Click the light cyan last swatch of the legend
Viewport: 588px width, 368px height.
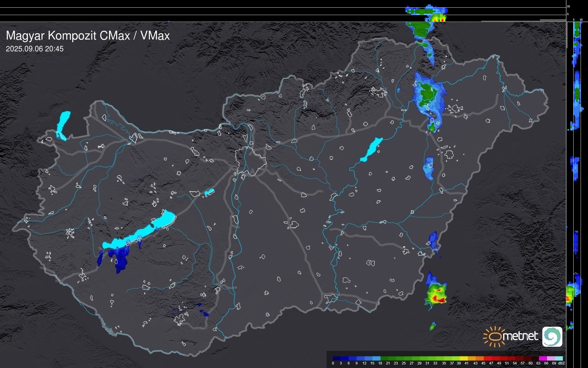(559, 358)
